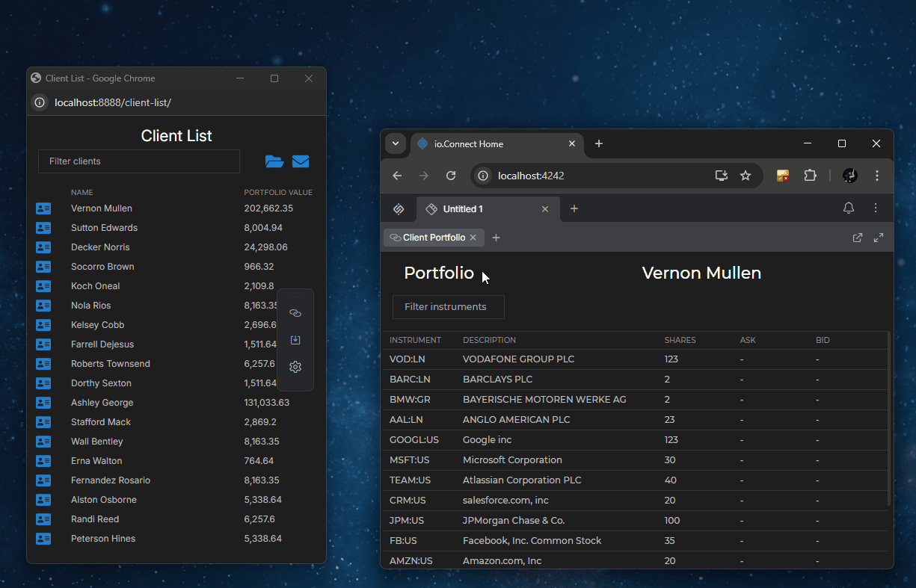Click contact card icon beside Vernon Mullen
The height and width of the screenshot is (588, 916).
(x=43, y=208)
